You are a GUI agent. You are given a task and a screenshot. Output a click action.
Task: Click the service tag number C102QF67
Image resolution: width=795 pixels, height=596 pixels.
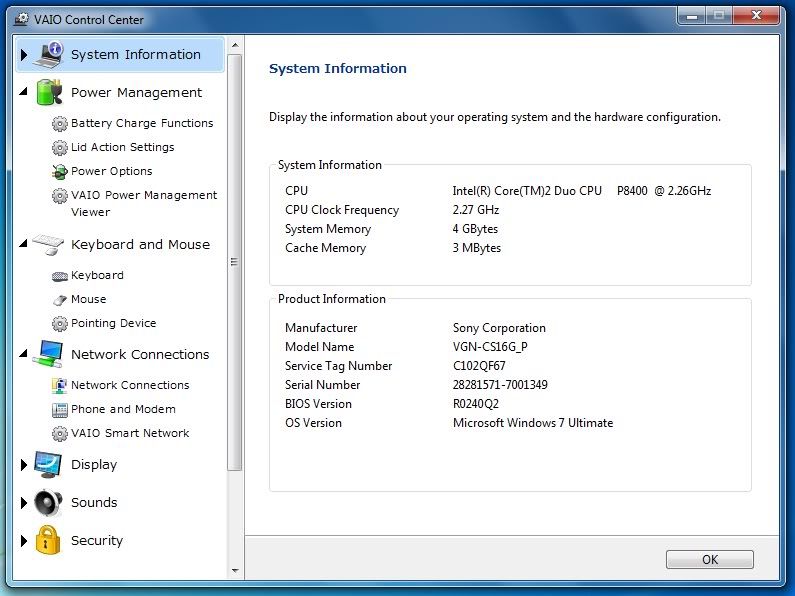(x=479, y=366)
